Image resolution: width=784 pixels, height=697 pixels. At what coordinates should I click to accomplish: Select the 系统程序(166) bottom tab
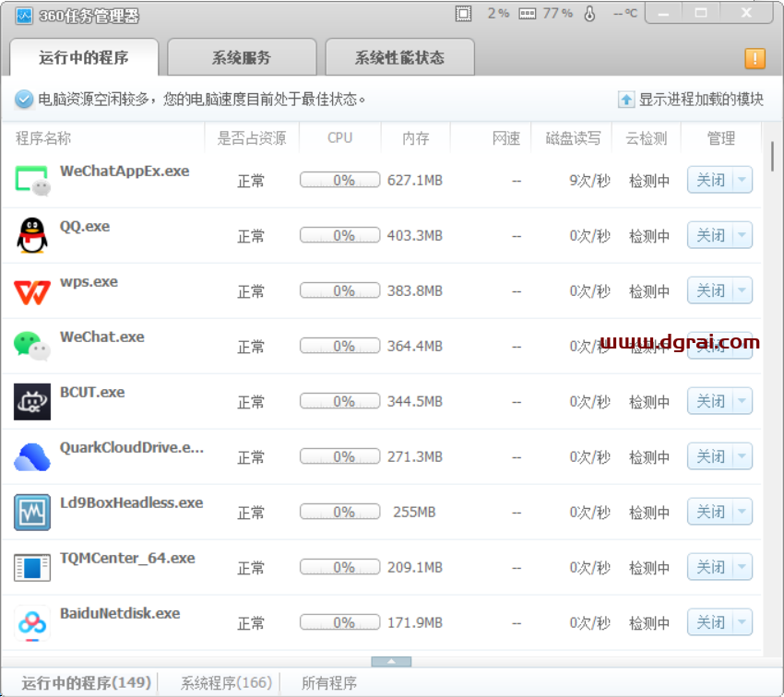tap(226, 682)
